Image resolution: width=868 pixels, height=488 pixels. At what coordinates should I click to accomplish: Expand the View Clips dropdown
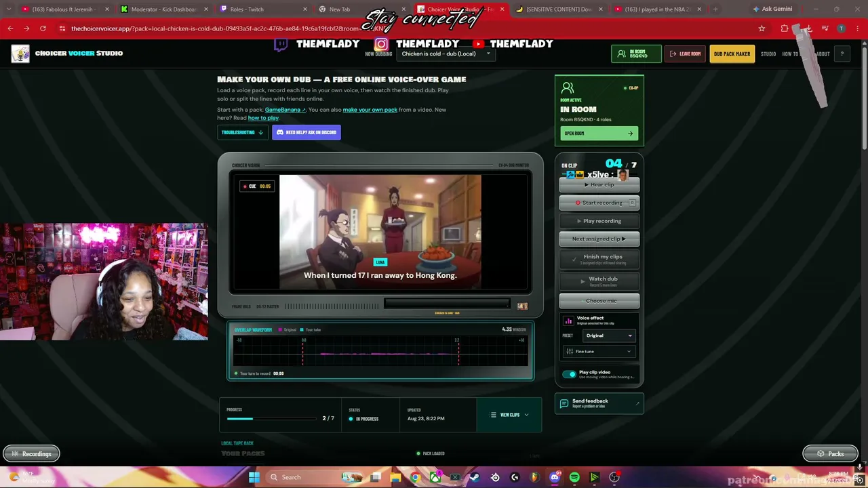click(x=509, y=415)
